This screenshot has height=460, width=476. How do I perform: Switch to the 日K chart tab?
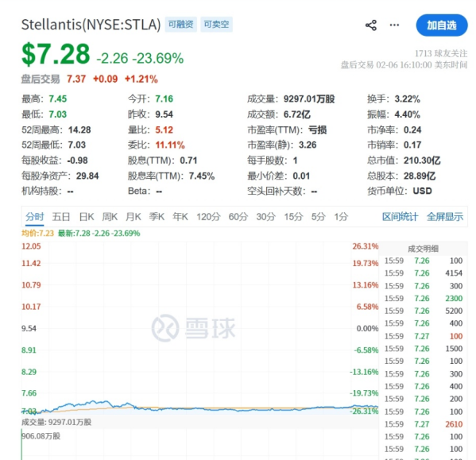pyautogui.click(x=87, y=217)
